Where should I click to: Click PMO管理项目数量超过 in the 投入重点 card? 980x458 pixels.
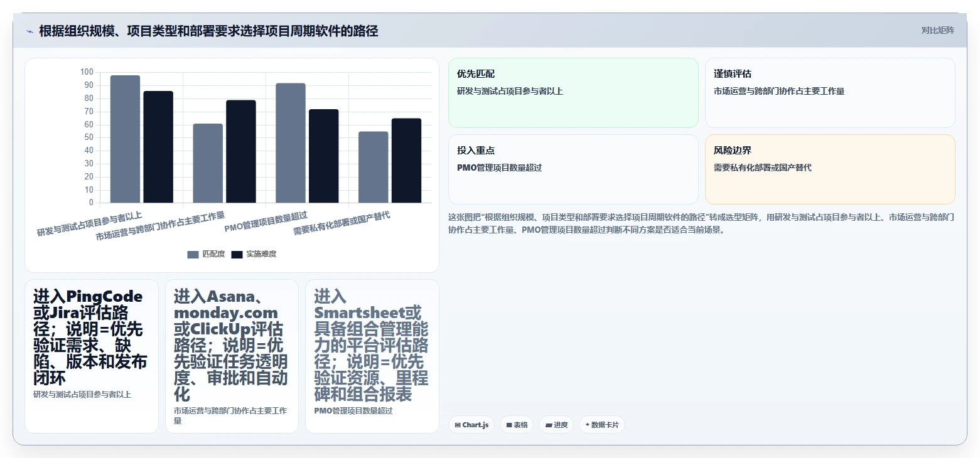click(500, 168)
